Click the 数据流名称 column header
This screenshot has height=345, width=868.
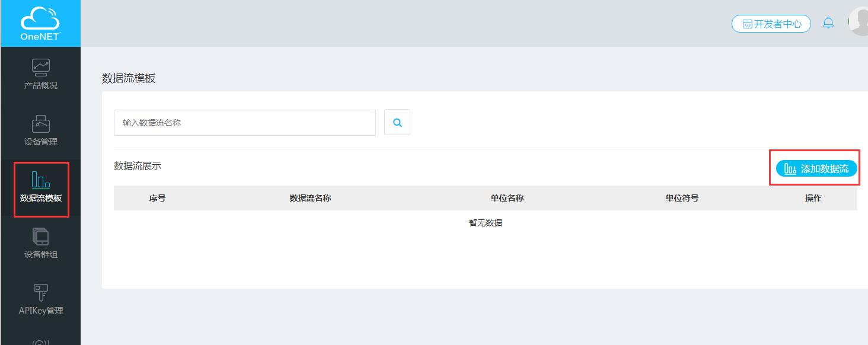point(310,198)
